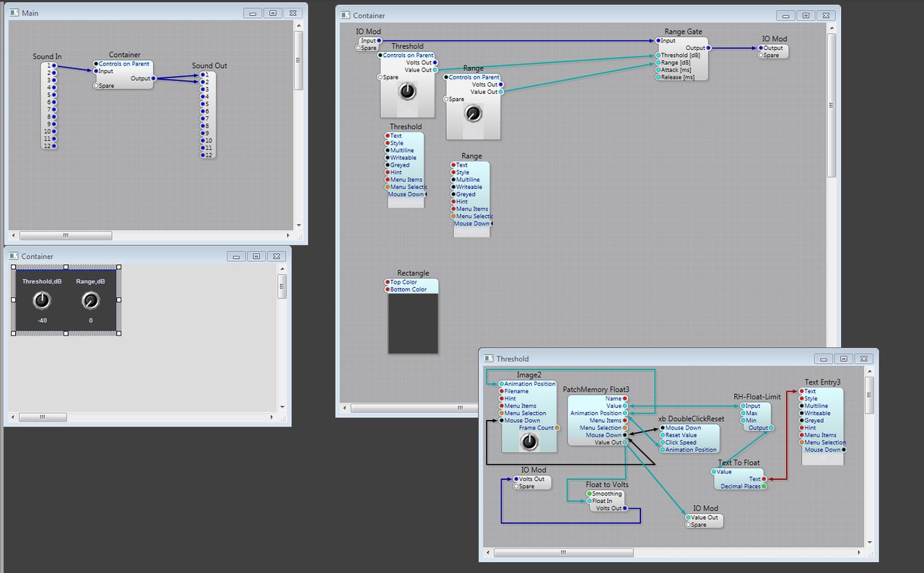Screen dimensions: 924x573
Task: Click the horizontal scrollbar of the Threshold window
Action: [563, 552]
